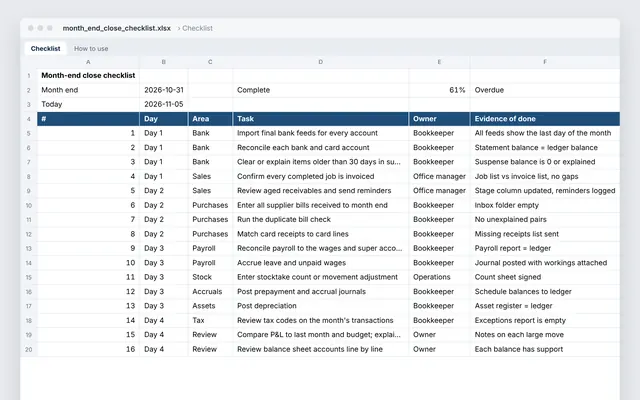Select column F header
640x400 pixels.
pyautogui.click(x=545, y=62)
